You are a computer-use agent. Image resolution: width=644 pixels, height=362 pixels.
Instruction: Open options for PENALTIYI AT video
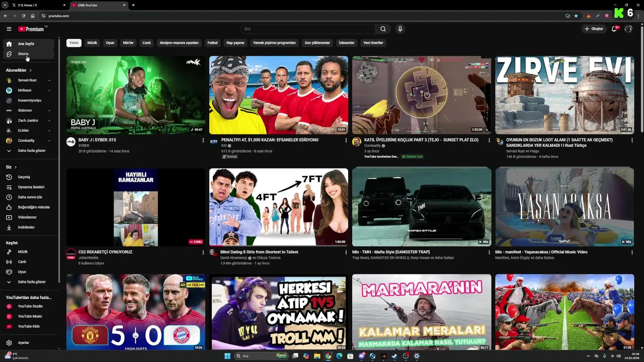[x=346, y=140]
